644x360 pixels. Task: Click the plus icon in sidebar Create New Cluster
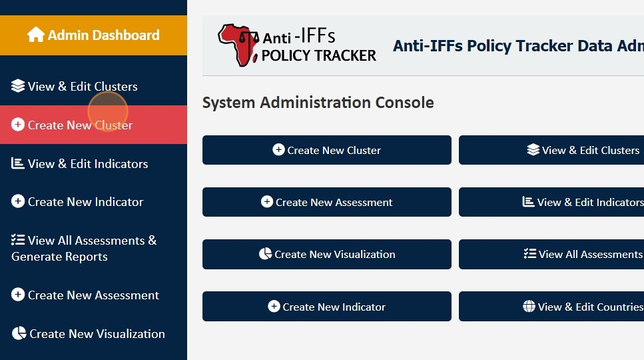[x=18, y=125]
